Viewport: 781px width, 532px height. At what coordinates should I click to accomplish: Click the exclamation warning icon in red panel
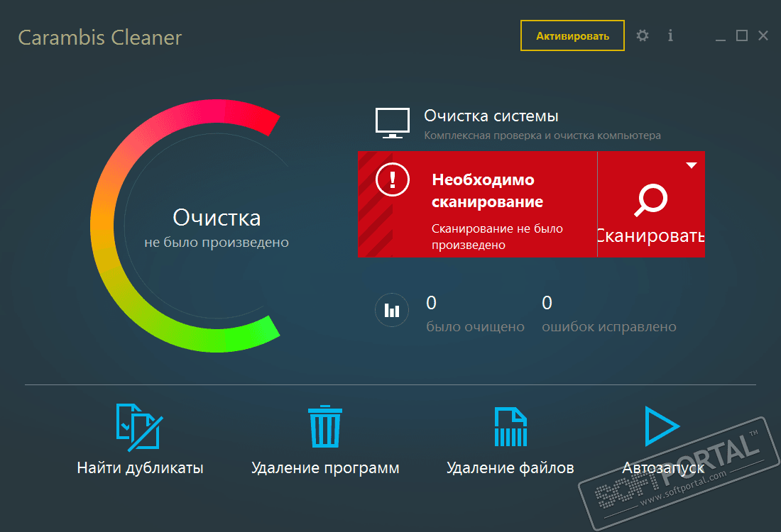coord(393,179)
